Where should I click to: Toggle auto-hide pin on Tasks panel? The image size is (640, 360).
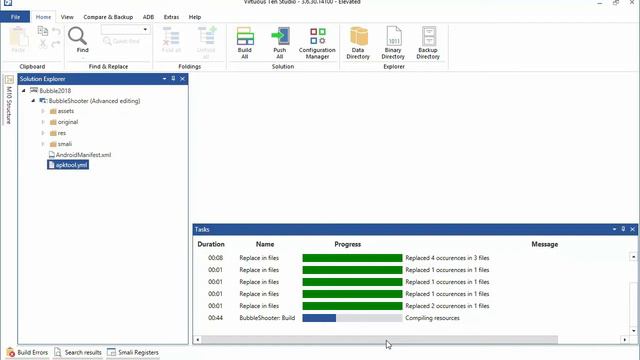coord(623,229)
